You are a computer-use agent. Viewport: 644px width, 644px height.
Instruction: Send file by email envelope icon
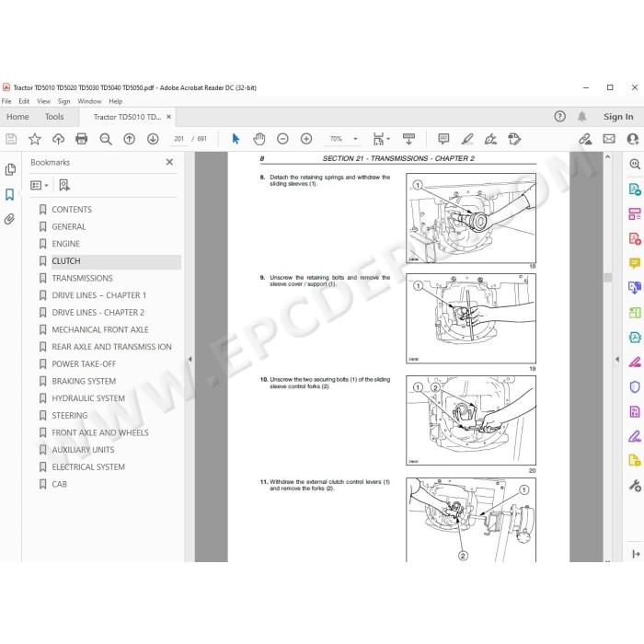coord(609,139)
